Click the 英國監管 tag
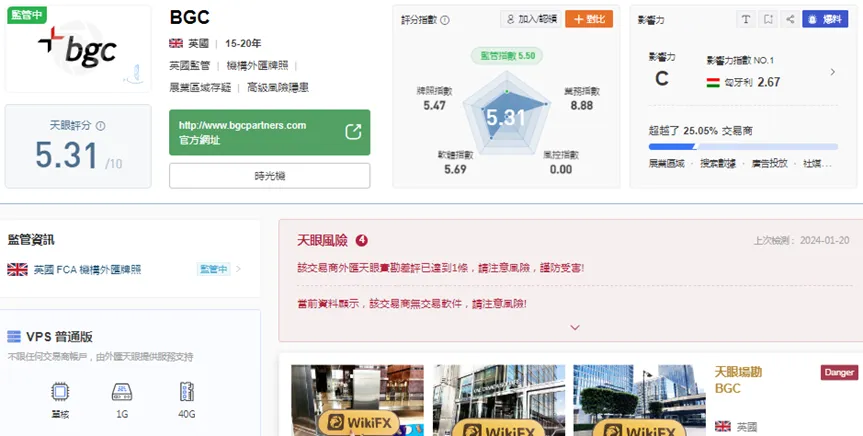This screenshot has height=436, width=863. click(x=189, y=66)
